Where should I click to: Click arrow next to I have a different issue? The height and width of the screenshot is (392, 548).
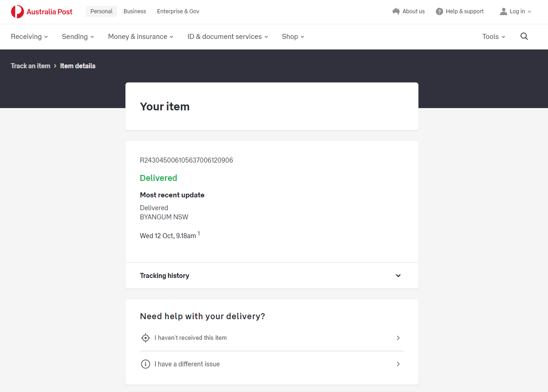(x=398, y=364)
